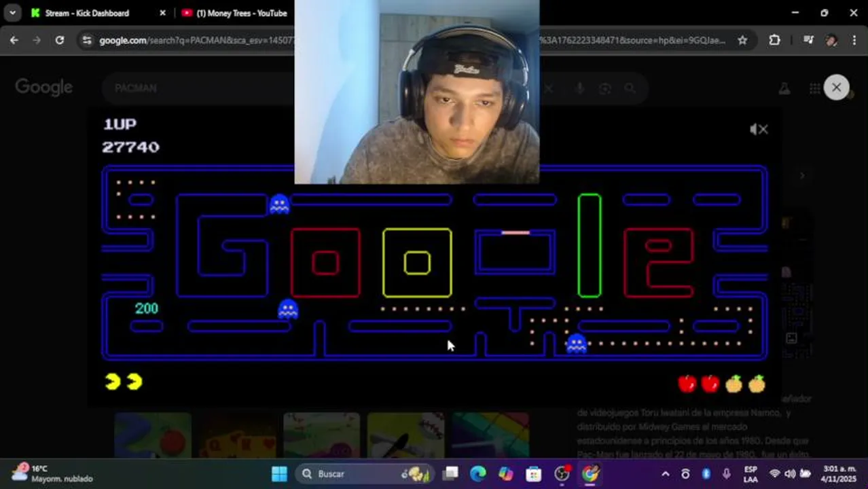Open Copilot from the taskbar
This screenshot has height=489, width=868.
click(x=506, y=473)
